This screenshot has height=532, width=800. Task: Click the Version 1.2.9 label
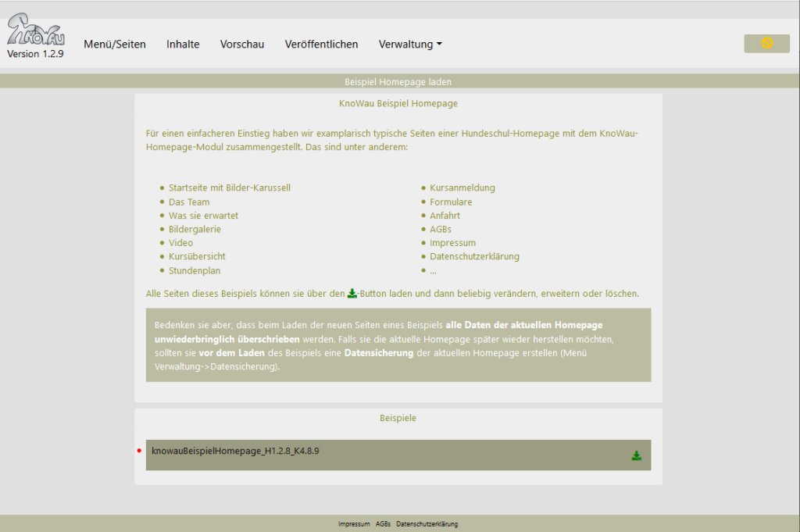(x=35, y=54)
